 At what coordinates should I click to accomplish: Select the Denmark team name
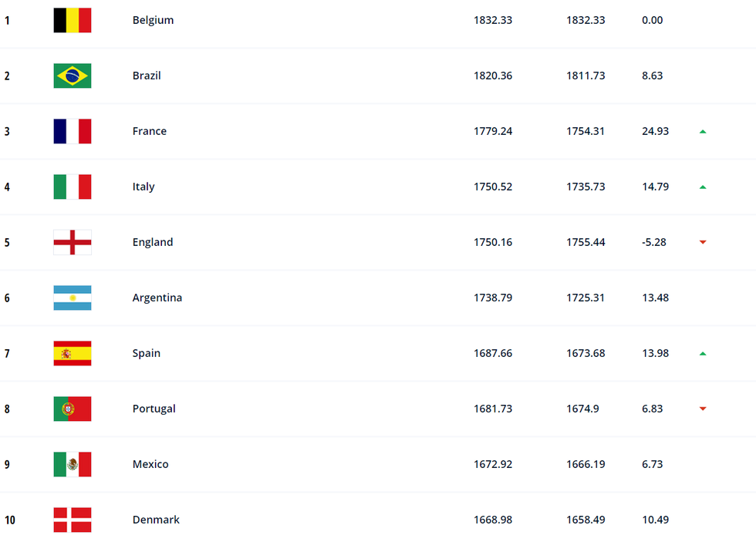click(x=156, y=520)
